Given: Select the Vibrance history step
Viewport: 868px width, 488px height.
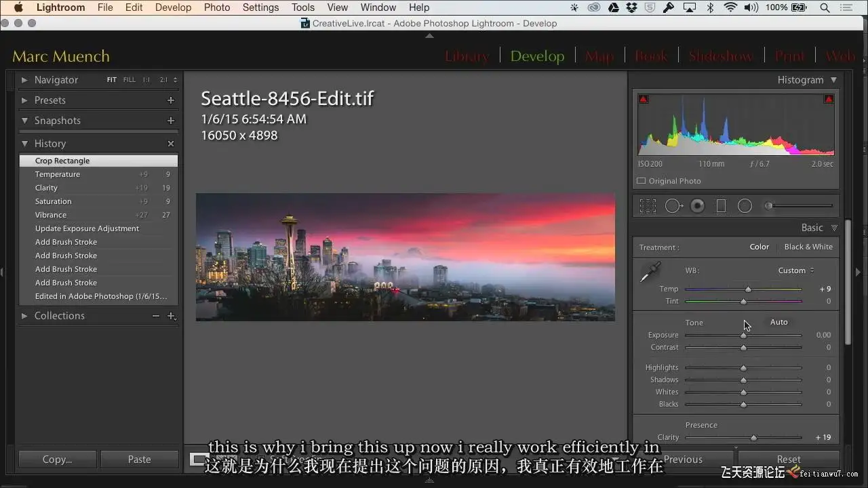Looking at the screenshot, I should click(x=98, y=215).
